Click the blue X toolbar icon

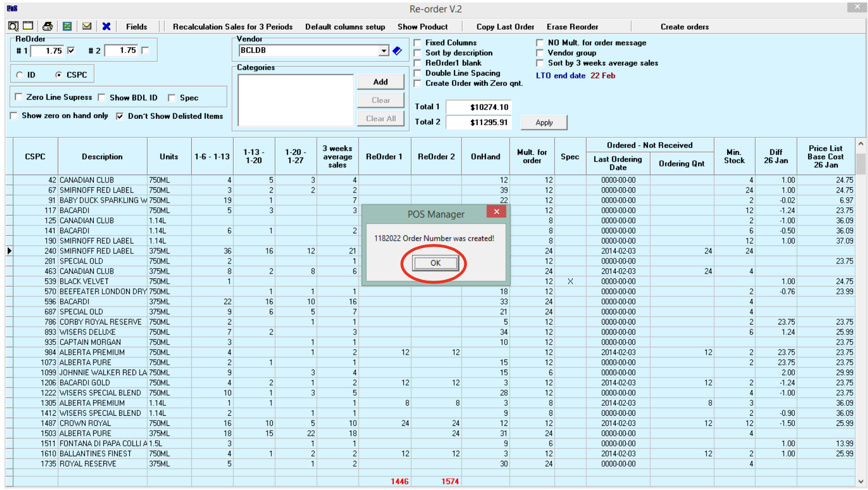click(107, 26)
